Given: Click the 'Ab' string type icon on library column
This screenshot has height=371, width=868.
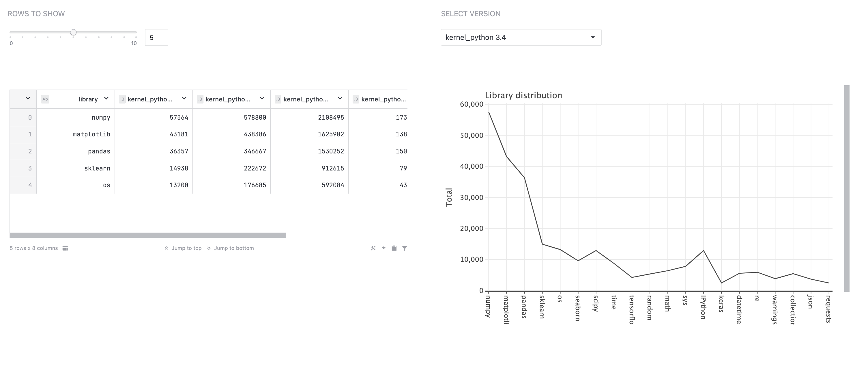Looking at the screenshot, I should pyautogui.click(x=45, y=99).
